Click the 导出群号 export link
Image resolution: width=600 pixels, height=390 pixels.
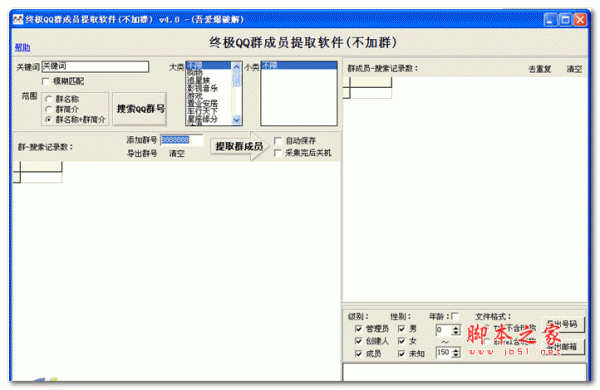pos(142,153)
